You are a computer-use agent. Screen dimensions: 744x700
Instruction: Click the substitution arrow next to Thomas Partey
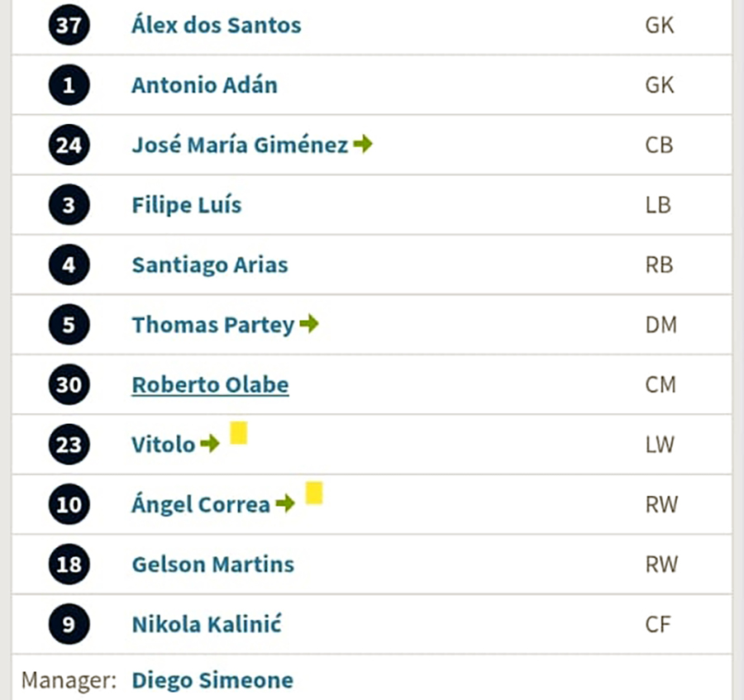tap(309, 324)
